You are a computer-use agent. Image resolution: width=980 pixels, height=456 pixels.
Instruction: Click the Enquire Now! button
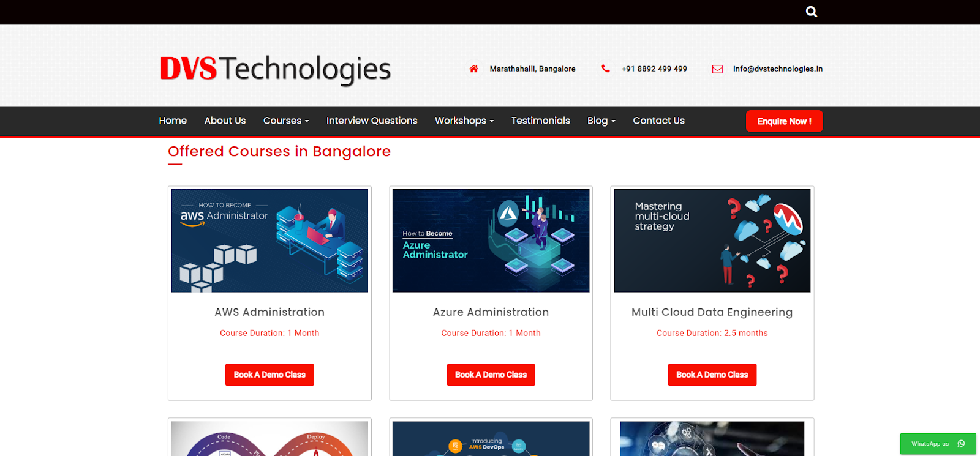(x=784, y=121)
